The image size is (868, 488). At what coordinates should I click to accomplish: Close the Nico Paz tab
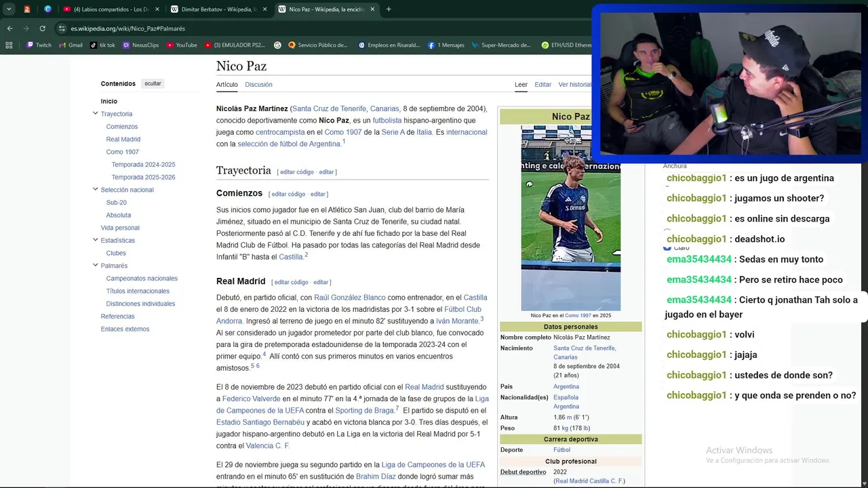(372, 9)
